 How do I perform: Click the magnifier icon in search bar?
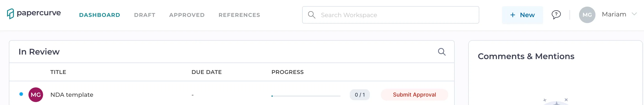312,15
